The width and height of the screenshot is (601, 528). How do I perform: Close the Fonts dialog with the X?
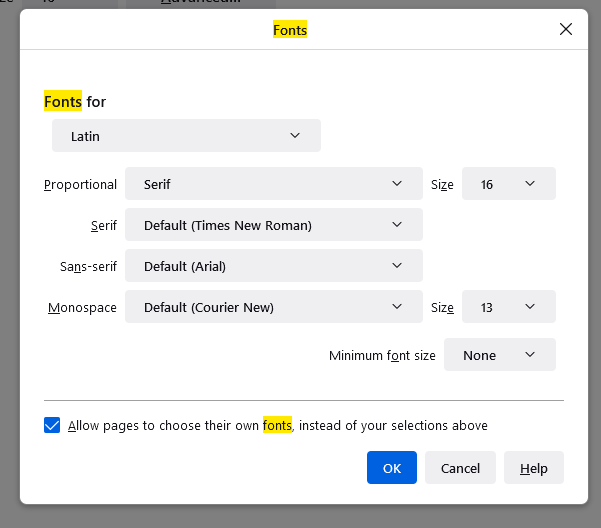click(x=566, y=29)
